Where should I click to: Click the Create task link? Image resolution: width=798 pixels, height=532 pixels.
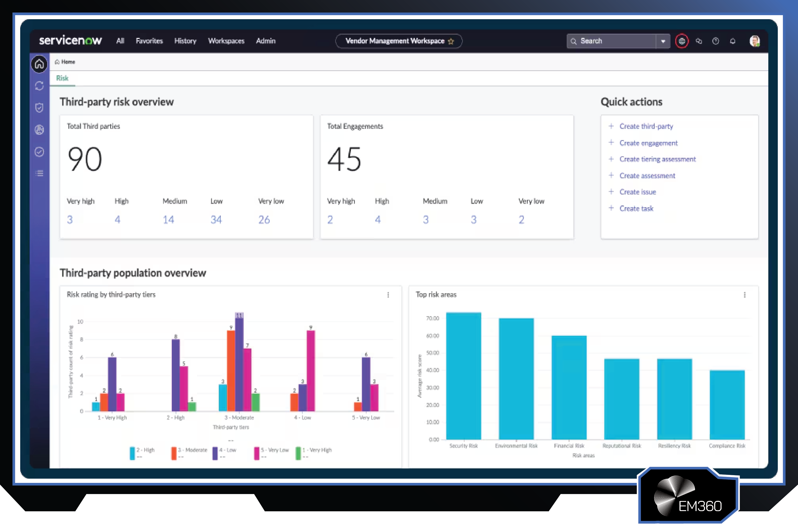(x=636, y=208)
